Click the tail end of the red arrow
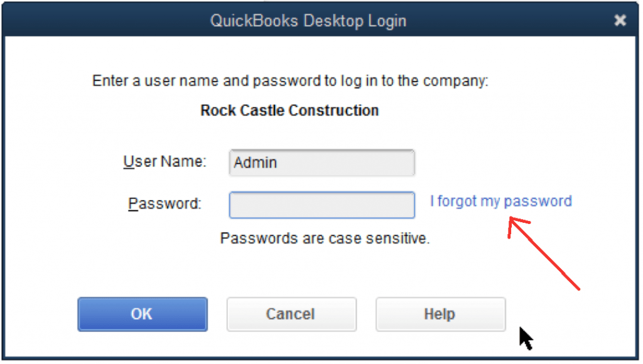Viewport: 643px width, 364px height. (576, 287)
